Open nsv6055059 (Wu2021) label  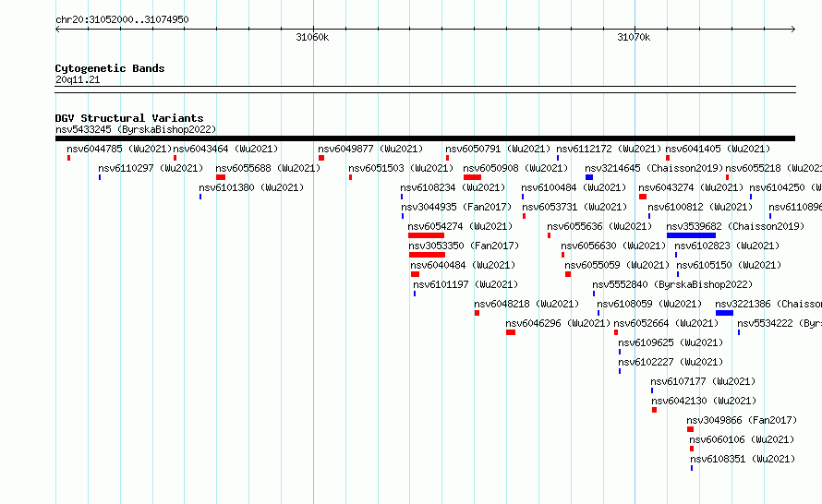tap(617, 265)
